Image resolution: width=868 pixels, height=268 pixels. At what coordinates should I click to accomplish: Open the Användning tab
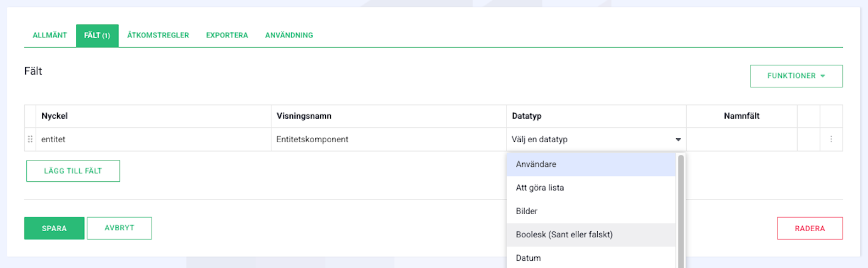289,35
